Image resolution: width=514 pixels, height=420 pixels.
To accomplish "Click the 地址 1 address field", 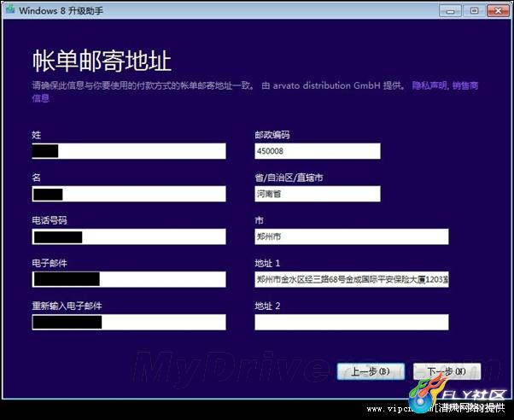I will click(352, 279).
